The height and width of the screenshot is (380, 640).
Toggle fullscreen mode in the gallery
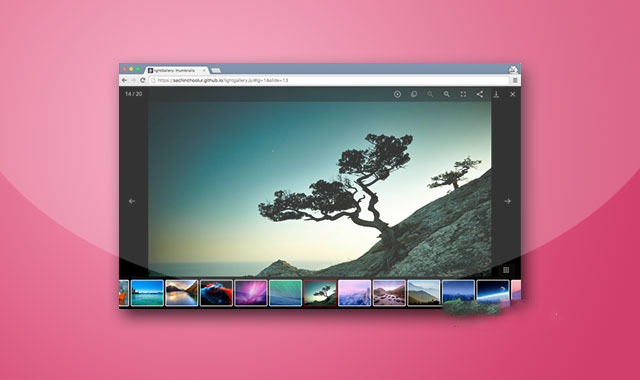pos(463,94)
